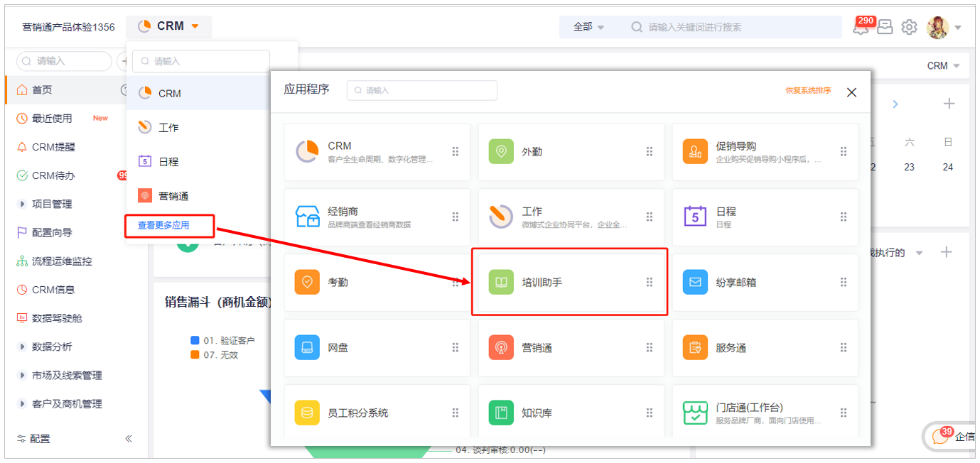Open the CRM app card icon
Image resolution: width=980 pixels, height=463 pixels.
[307, 151]
